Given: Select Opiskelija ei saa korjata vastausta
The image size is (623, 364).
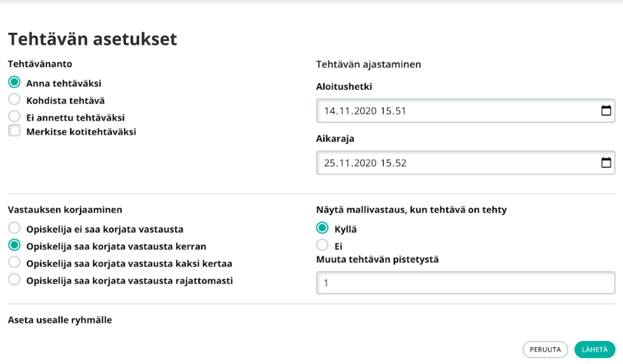Looking at the screenshot, I should tap(15, 228).
